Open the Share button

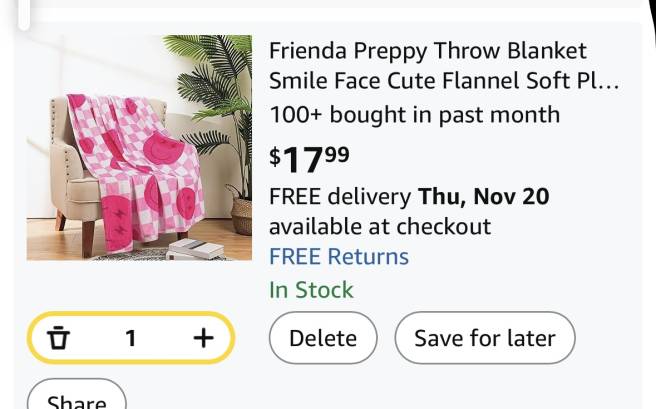[x=76, y=400]
